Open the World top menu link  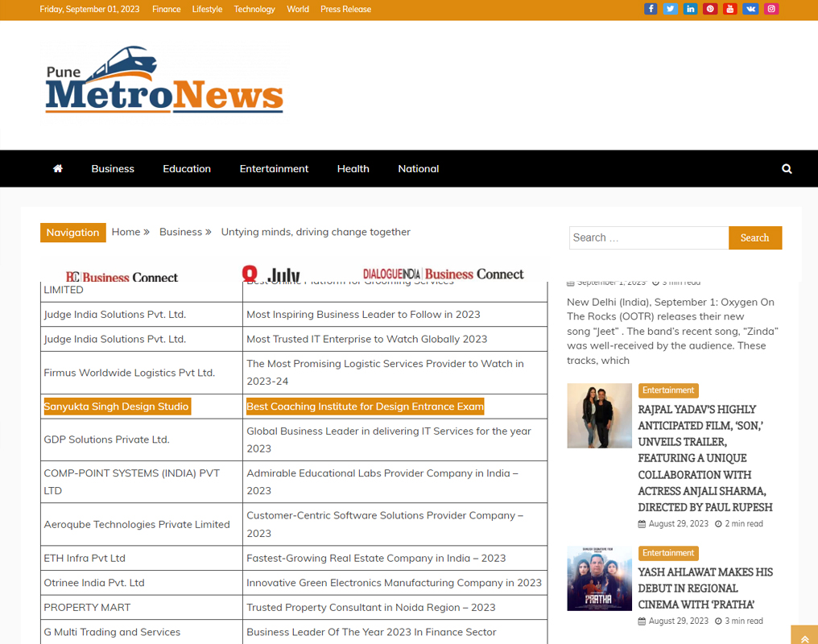[x=298, y=9]
